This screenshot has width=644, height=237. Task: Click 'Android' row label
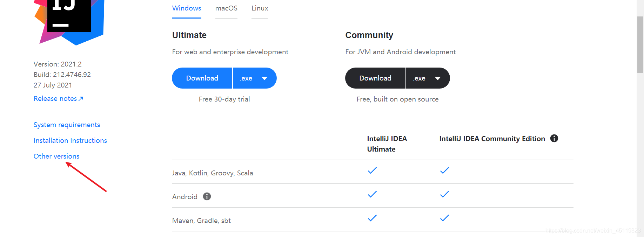point(185,197)
